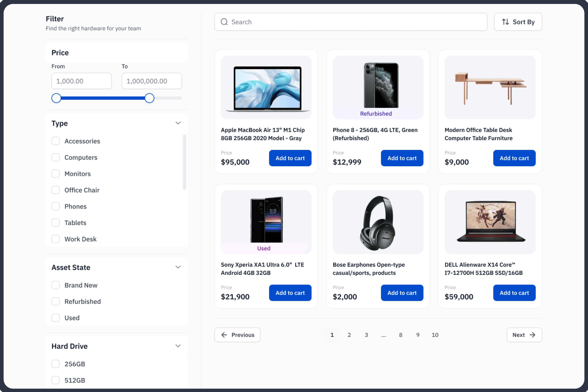Collapse the Asset State section chevron
Viewport: 588px width, 392px height.
[x=178, y=267]
